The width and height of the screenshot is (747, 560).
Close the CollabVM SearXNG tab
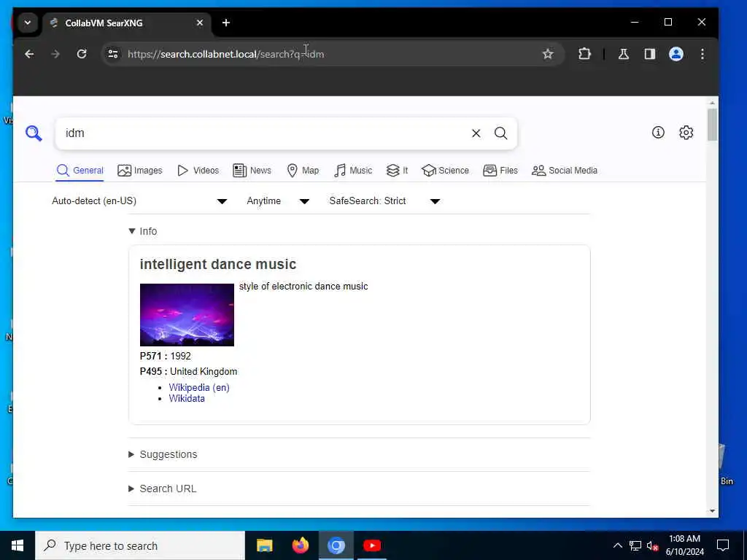tap(200, 23)
